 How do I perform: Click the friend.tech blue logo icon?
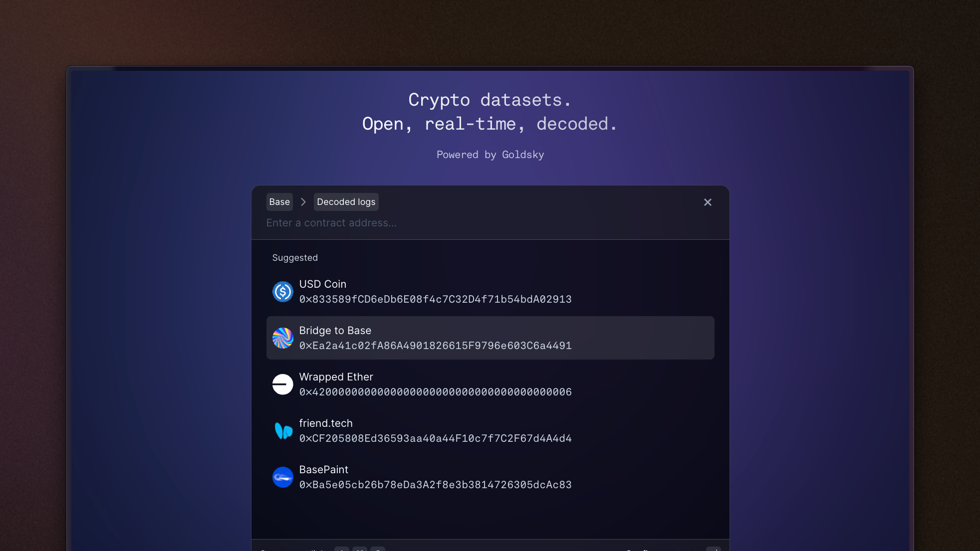[282, 431]
